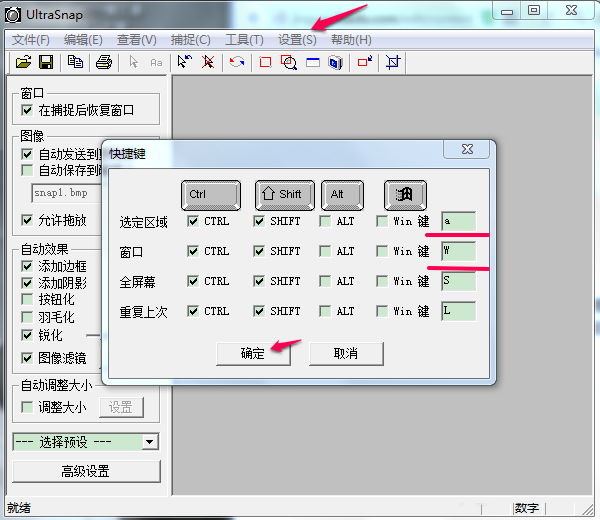Image resolution: width=600 pixels, height=520 pixels.
Task: Toggle SHIFT for 全屏幕 row
Action: point(259,281)
